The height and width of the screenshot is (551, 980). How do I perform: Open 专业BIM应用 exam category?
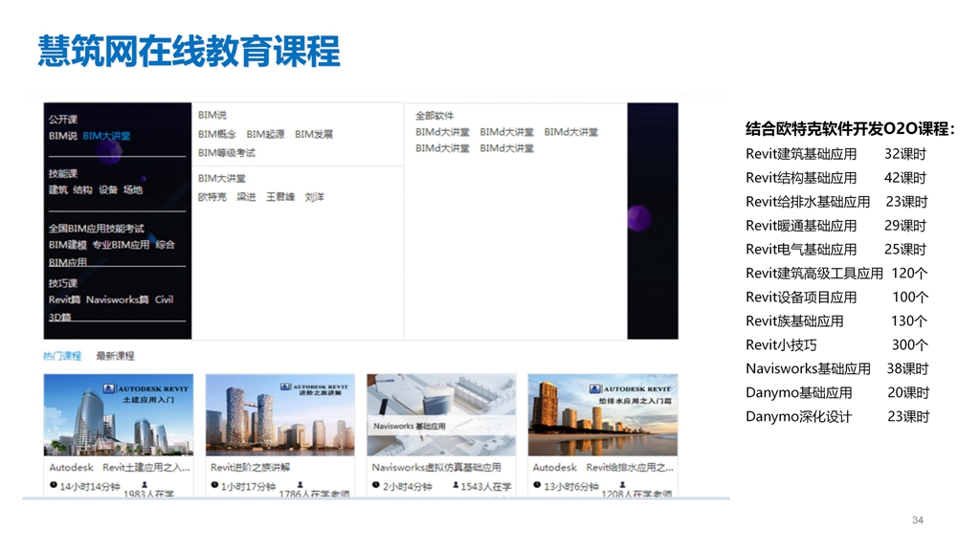point(121,244)
